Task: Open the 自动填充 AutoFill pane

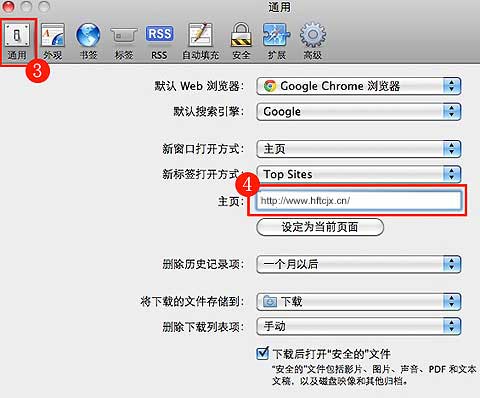Action: [200, 42]
